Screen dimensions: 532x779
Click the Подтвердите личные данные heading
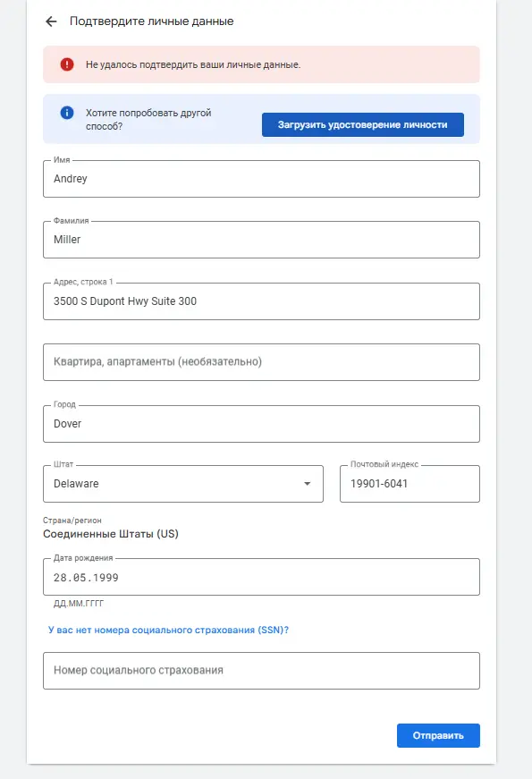click(151, 21)
